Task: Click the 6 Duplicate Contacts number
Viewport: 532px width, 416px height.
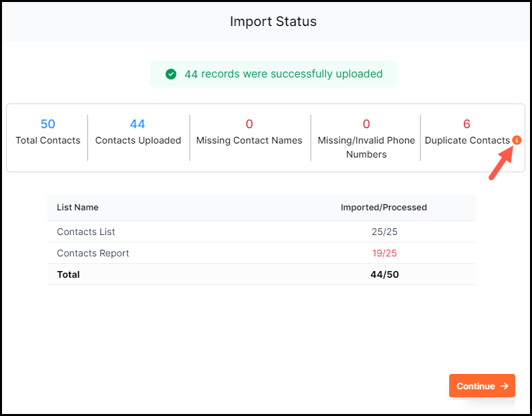Action: click(467, 124)
